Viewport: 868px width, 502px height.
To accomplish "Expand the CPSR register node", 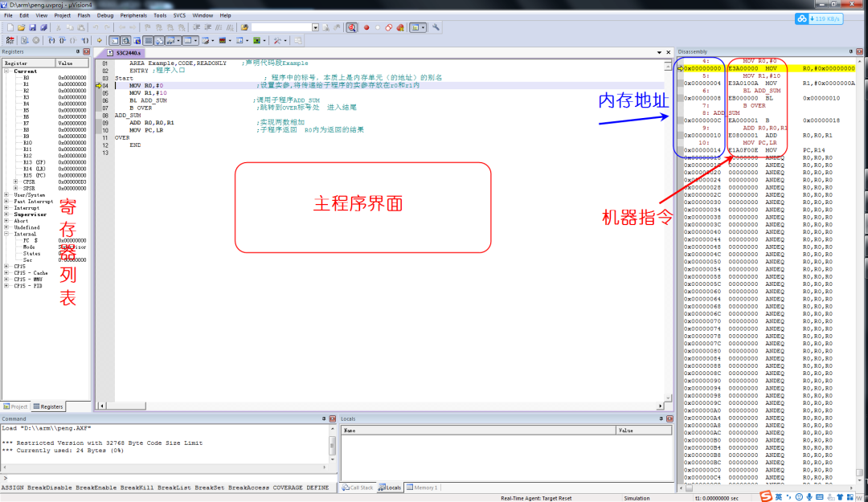I will tap(15, 182).
